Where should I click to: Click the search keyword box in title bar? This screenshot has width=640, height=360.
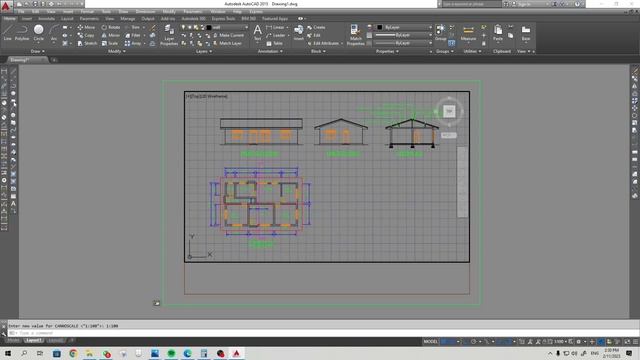coord(471,4)
